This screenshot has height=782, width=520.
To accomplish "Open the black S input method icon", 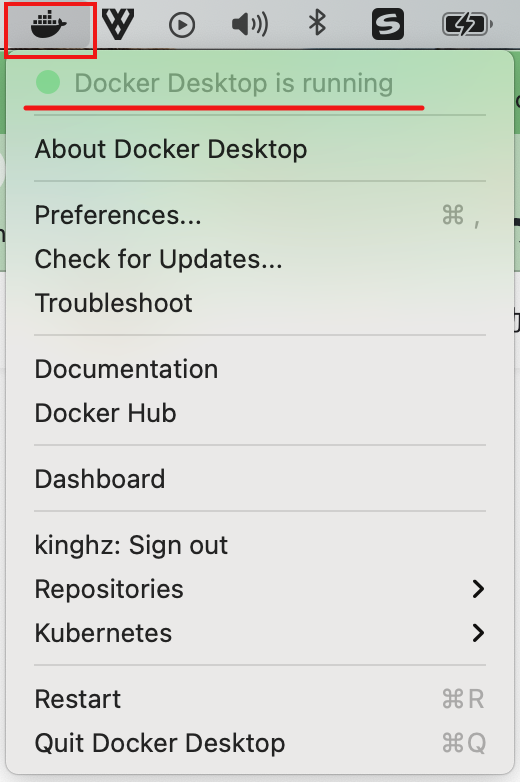I will [388, 23].
